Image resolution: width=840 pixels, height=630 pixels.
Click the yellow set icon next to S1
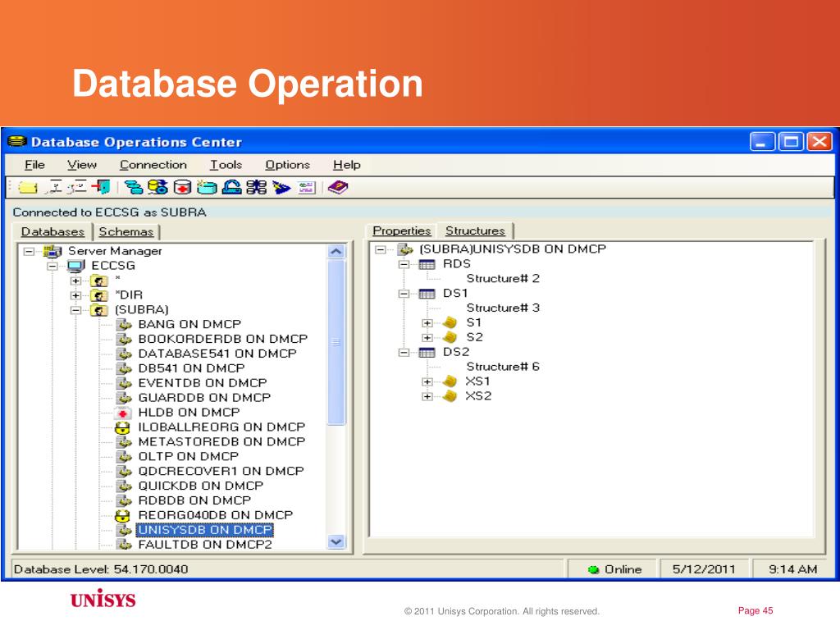450,322
